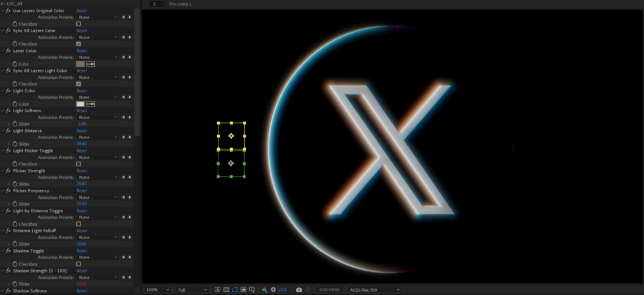Next animation preset arrow for Shadow Toggle
The image size is (644, 295).
click(x=130, y=258)
